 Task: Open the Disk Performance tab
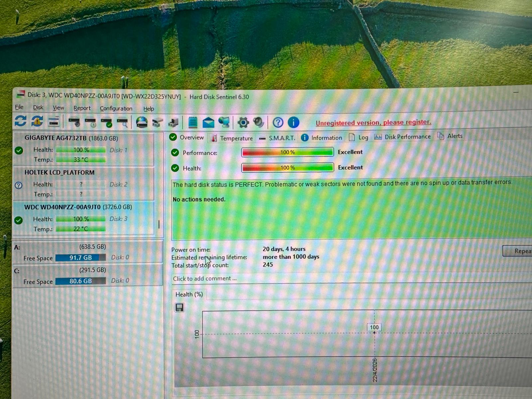[x=407, y=137]
